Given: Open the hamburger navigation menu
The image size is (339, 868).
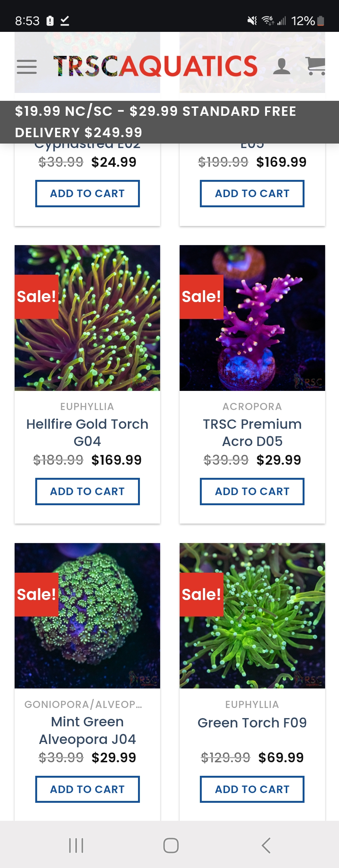Looking at the screenshot, I should tap(27, 67).
